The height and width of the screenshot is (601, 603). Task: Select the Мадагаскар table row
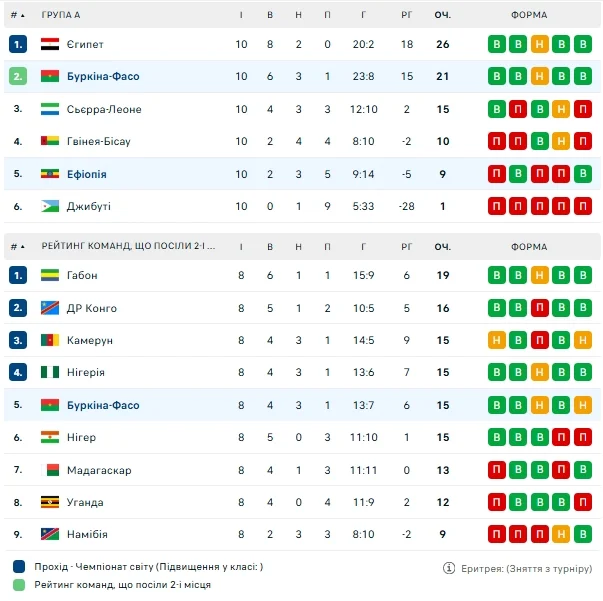[x=300, y=470]
